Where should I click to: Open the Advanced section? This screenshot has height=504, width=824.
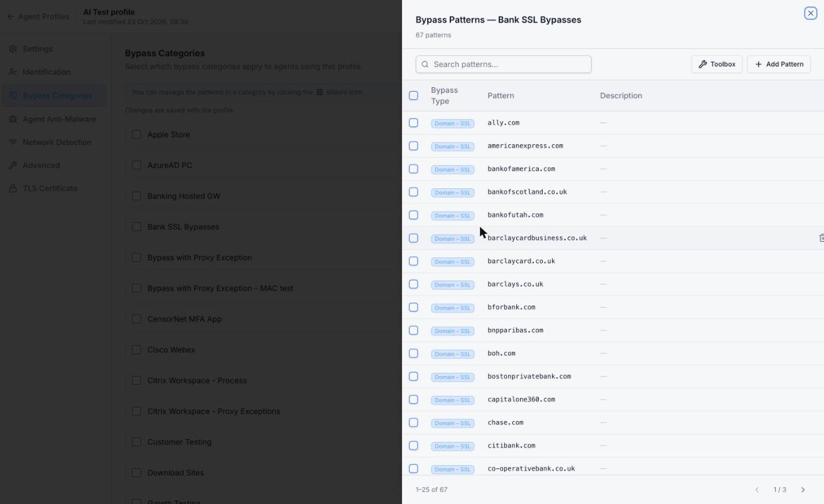tap(41, 166)
